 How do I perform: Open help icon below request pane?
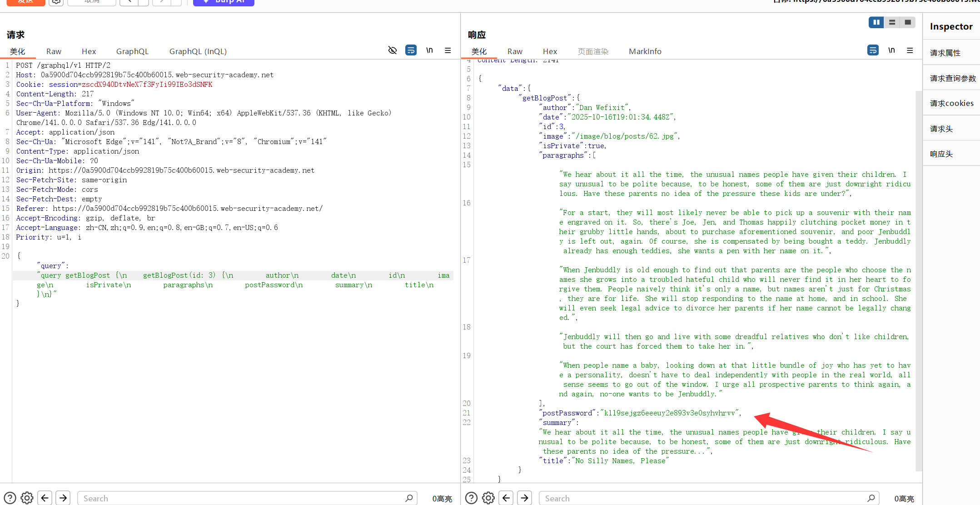pos(10,498)
